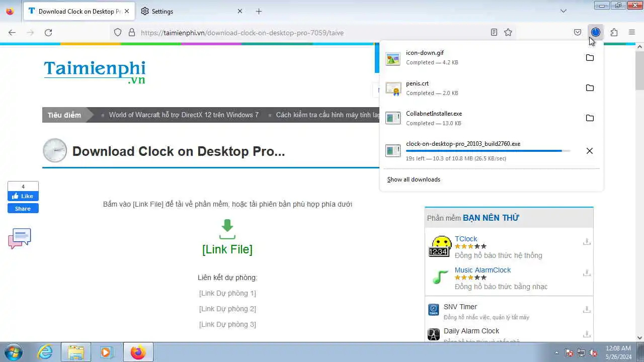Screen dimensions: 644x362
Task: Click the Taimienphi.vn site logo
Action: [x=95, y=72]
